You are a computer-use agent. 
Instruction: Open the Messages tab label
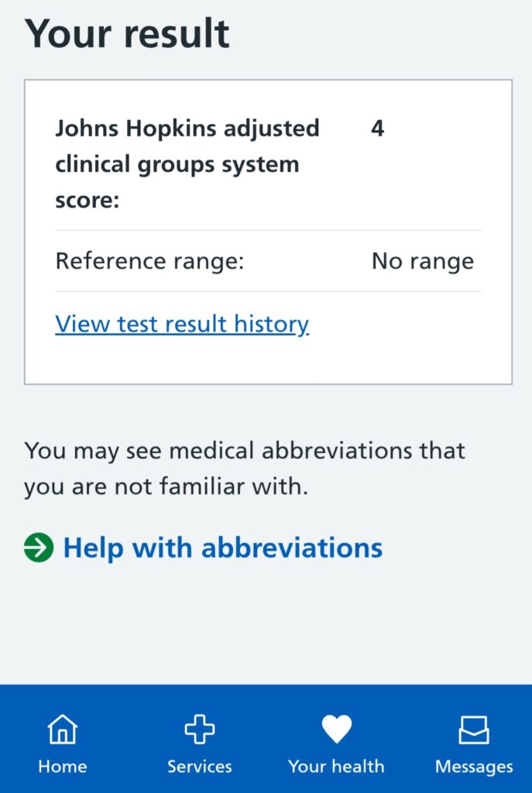473,767
